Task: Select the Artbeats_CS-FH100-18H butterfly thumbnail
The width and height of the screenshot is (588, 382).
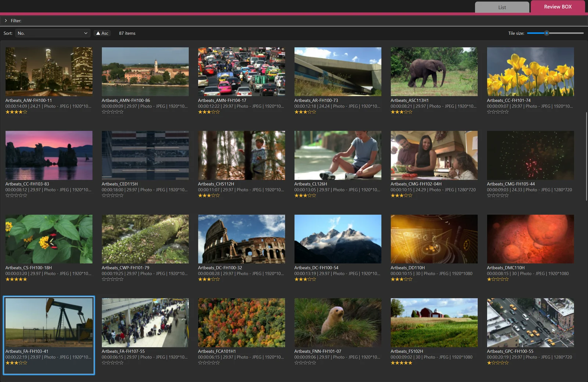Action: click(x=49, y=239)
